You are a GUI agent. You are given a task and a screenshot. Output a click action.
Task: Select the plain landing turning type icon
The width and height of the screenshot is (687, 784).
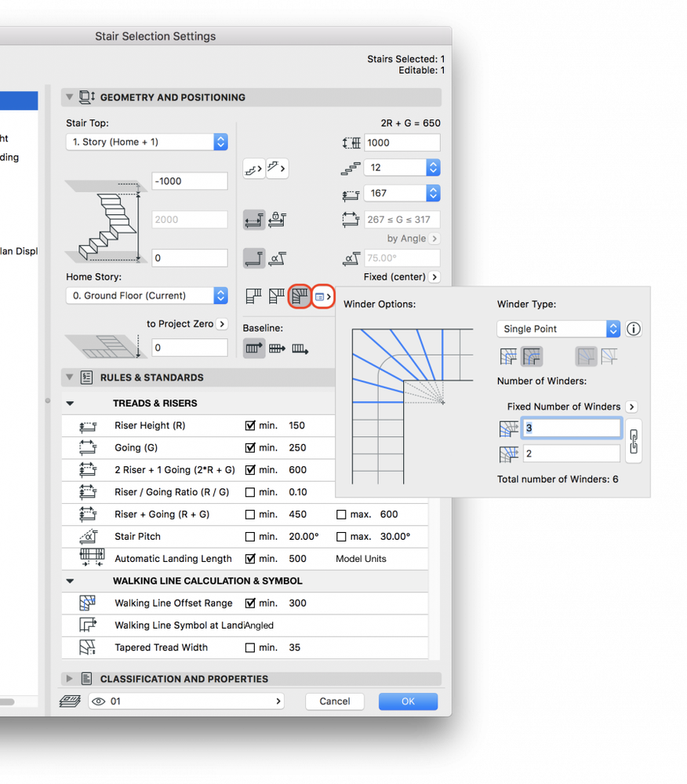(254, 296)
